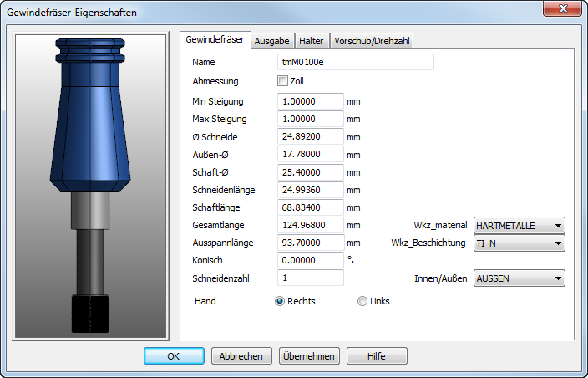Open Hilfe for this dialog
The width and height of the screenshot is (588, 378).
click(x=377, y=356)
